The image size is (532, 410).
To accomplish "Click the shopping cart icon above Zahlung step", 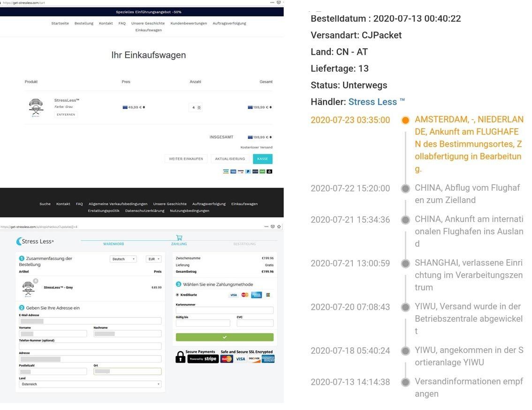I will 179,238.
